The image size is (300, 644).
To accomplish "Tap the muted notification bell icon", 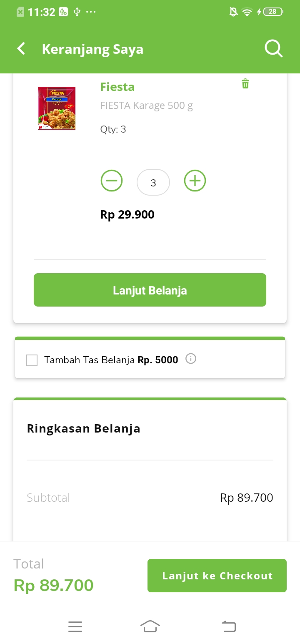I will pyautogui.click(x=234, y=12).
